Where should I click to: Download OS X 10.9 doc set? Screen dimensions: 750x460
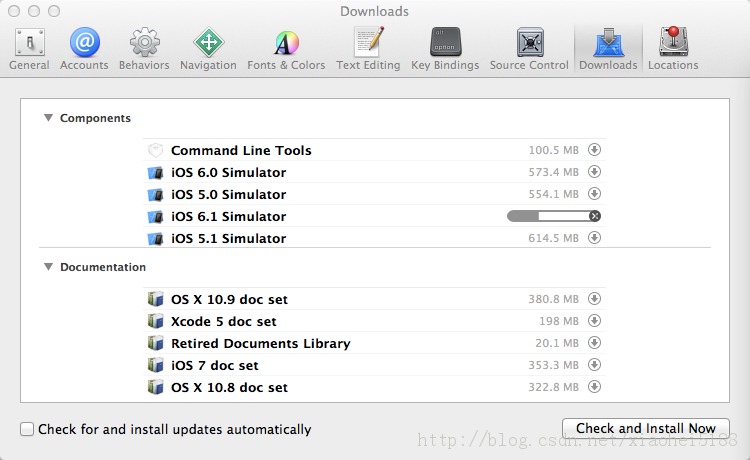[x=595, y=299]
